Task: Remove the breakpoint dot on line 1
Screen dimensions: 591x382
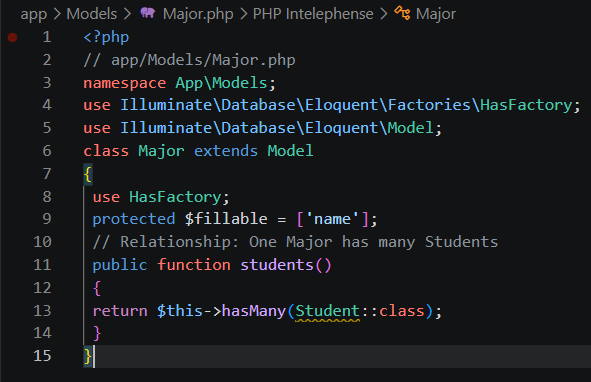Action: coord(12,37)
